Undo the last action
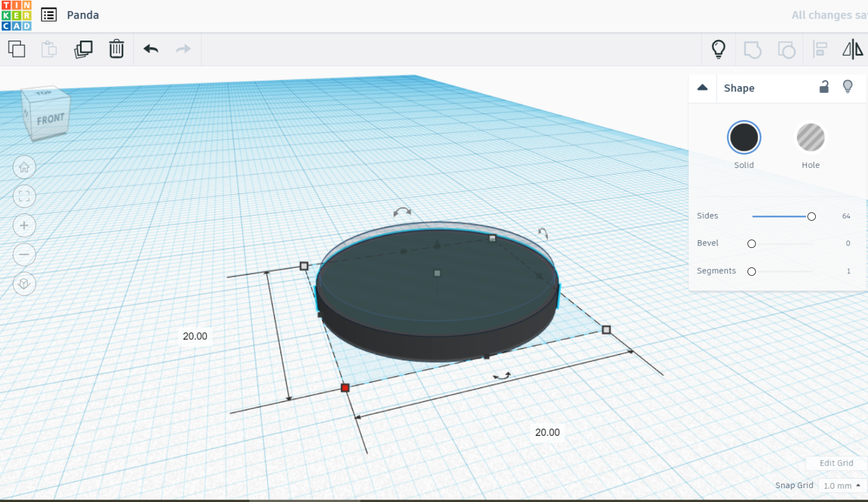 click(151, 49)
